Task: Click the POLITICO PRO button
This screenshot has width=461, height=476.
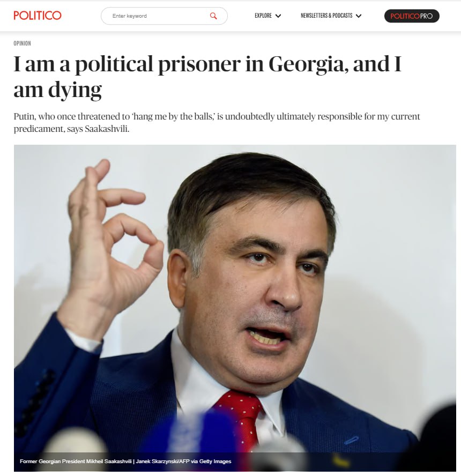Action: click(x=412, y=16)
